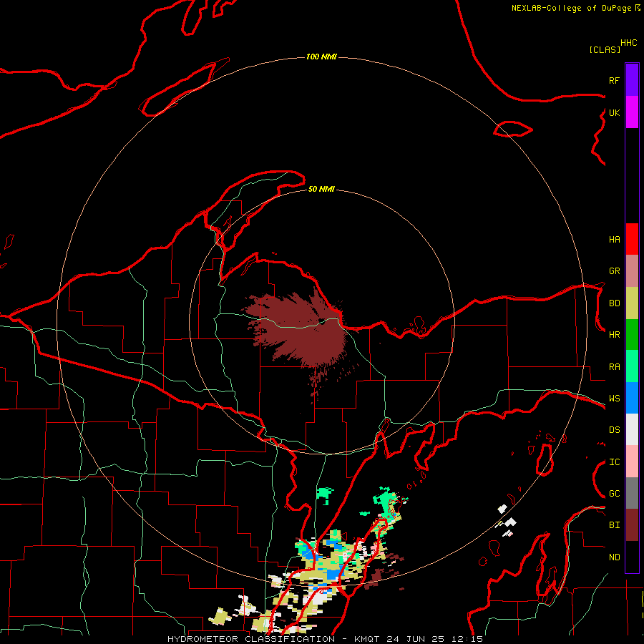The image size is (644, 644).
Task: Click the WS blue legend swatch
Action: tap(632, 398)
